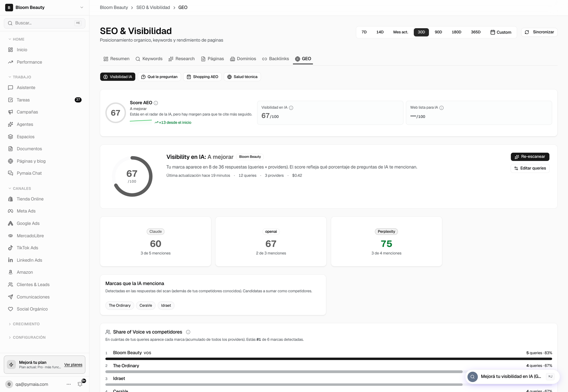The height and width of the screenshot is (392, 568).
Task: Set date range to 7D
Action: (364, 32)
